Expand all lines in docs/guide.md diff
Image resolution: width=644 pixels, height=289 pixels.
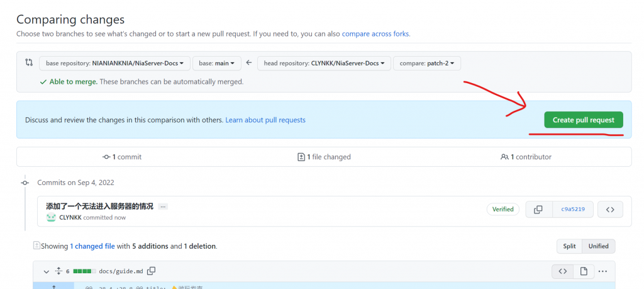(x=58, y=271)
